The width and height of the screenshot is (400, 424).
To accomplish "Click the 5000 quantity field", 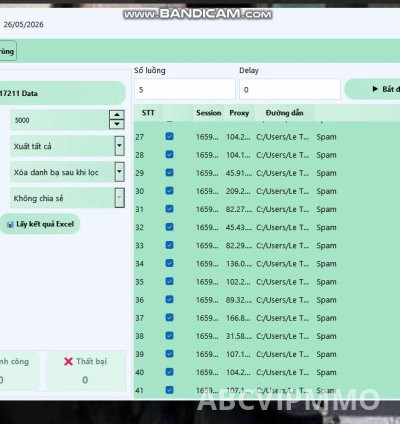I will click(60, 120).
